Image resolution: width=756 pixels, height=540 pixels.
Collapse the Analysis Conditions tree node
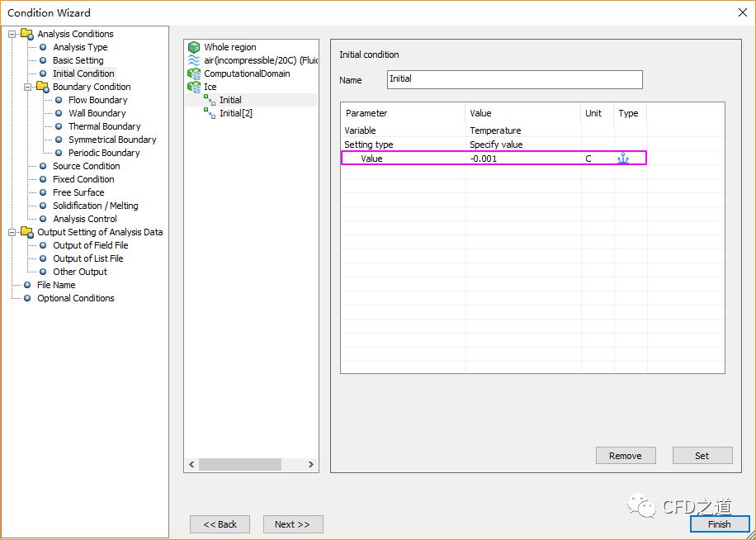point(12,34)
